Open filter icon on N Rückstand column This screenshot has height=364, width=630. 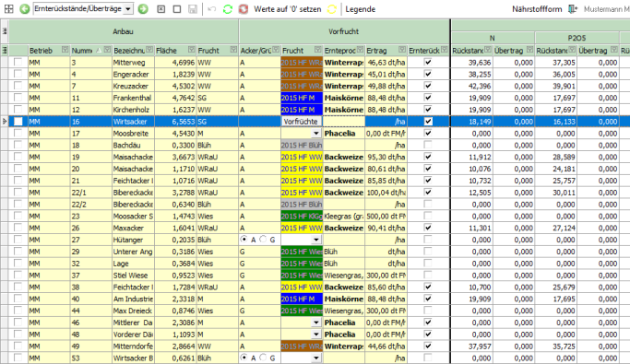pyautogui.click(x=488, y=50)
